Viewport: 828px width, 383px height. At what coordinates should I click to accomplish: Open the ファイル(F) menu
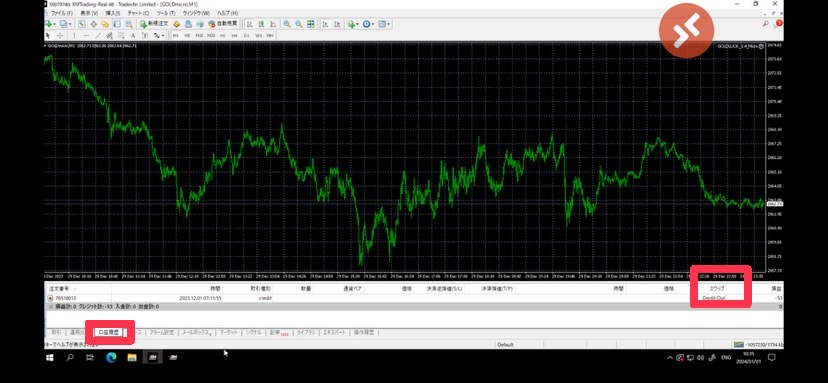[x=62, y=13]
